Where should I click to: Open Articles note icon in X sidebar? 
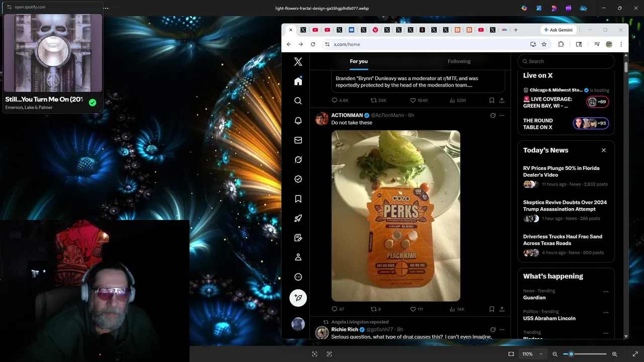coord(298,238)
